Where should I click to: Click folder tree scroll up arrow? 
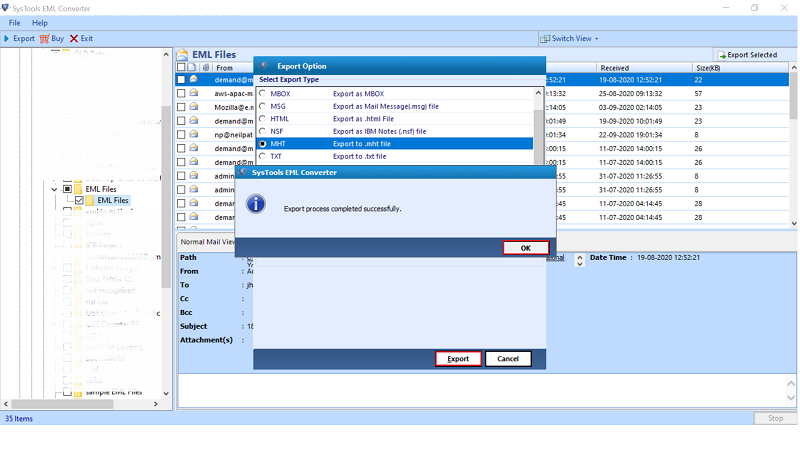click(x=166, y=54)
